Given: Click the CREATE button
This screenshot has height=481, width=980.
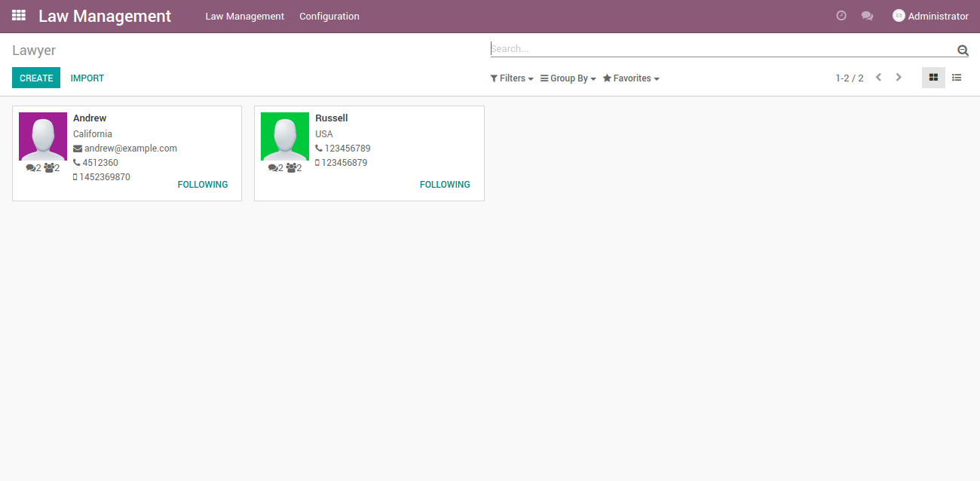Looking at the screenshot, I should 36,78.
